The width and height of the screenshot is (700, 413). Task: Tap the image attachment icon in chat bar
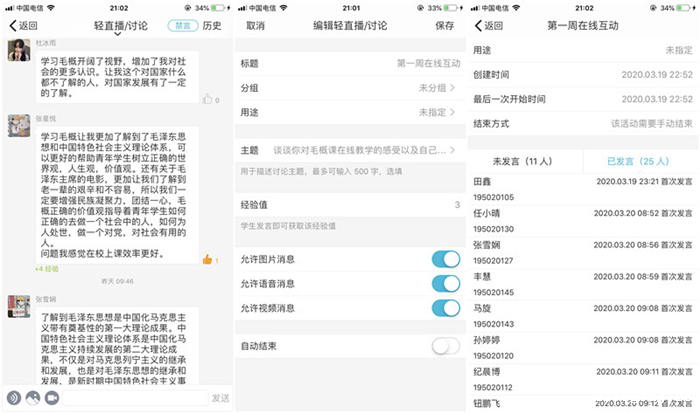(32, 397)
